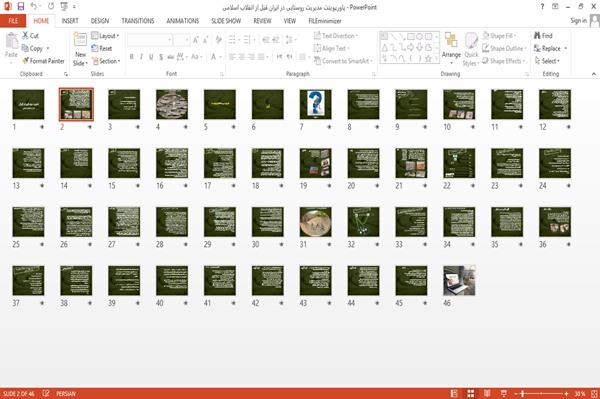Click animation star under slide 19
600x399 pixels.
click(329, 186)
